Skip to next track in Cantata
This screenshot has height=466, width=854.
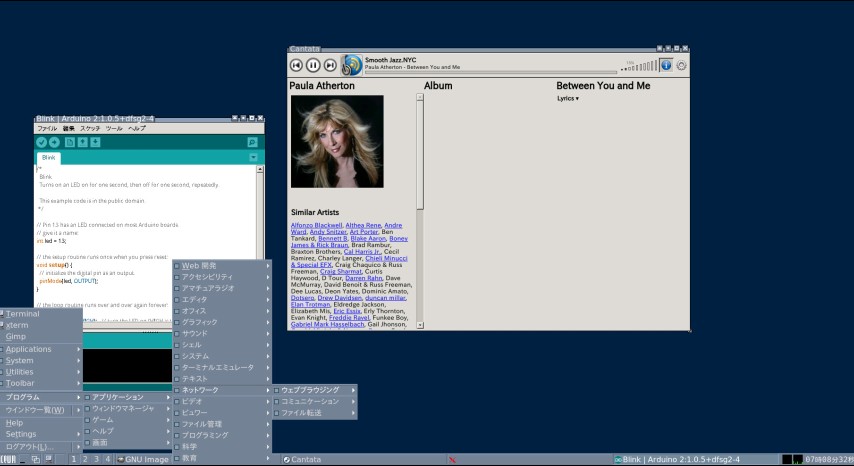coord(330,65)
